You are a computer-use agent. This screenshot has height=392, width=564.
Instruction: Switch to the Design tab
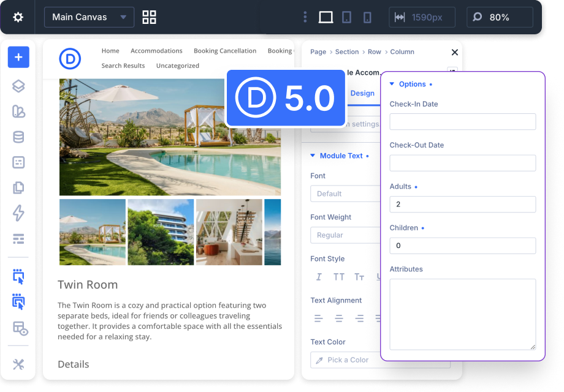point(362,93)
